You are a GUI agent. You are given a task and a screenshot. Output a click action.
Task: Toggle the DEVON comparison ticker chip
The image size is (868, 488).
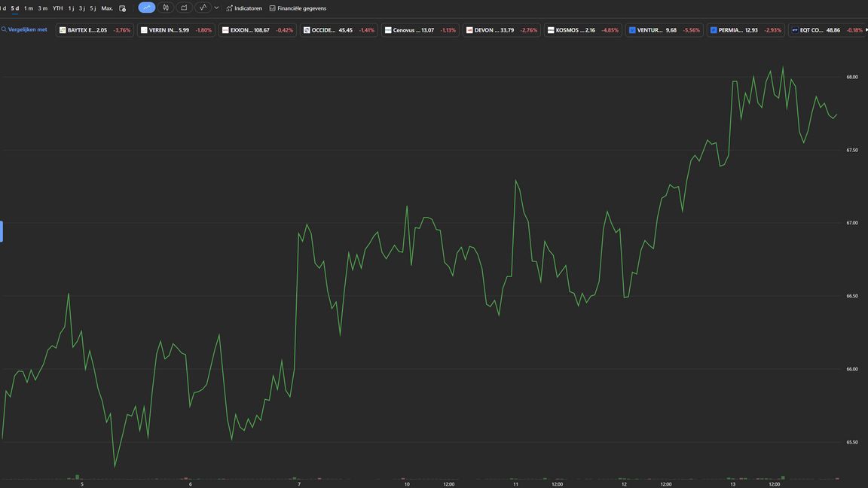click(502, 30)
